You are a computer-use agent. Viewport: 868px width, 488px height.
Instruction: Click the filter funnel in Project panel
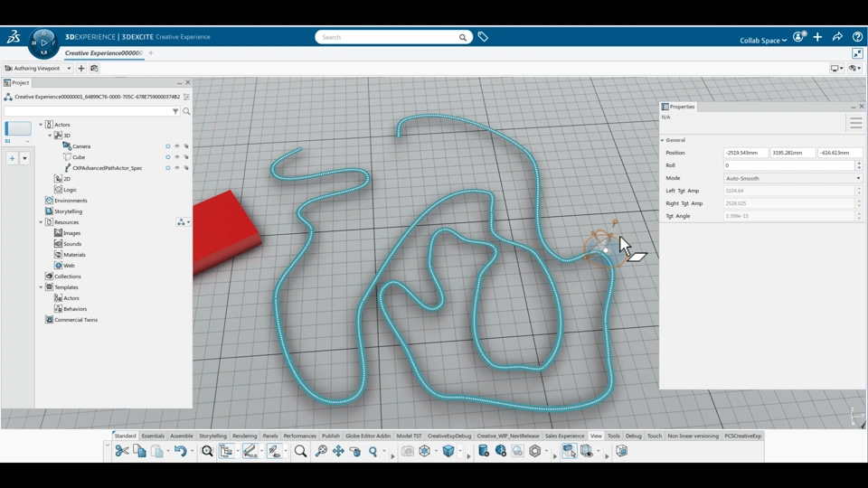pos(175,111)
